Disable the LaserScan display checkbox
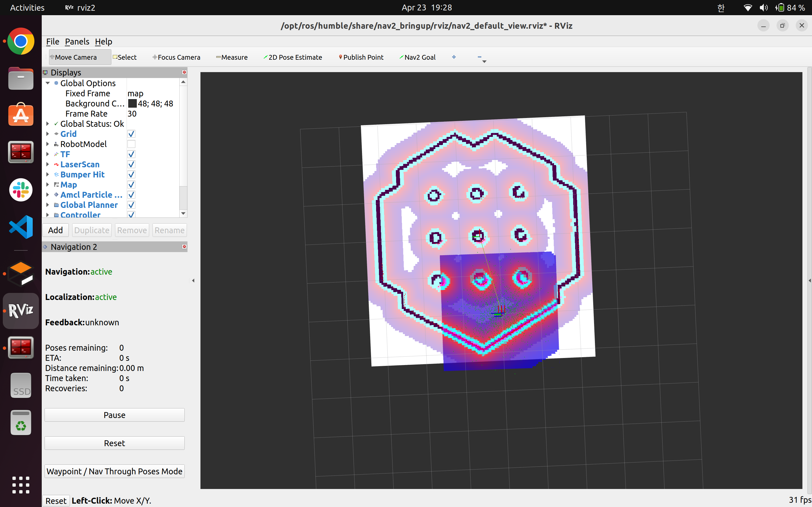Viewport: 812px width, 507px height. 131,164
